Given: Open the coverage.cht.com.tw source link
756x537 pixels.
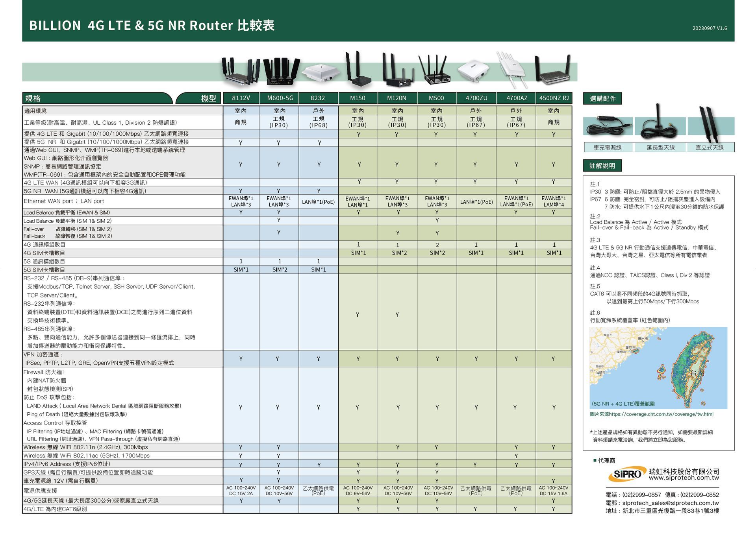Looking at the screenshot, I should [x=661, y=414].
